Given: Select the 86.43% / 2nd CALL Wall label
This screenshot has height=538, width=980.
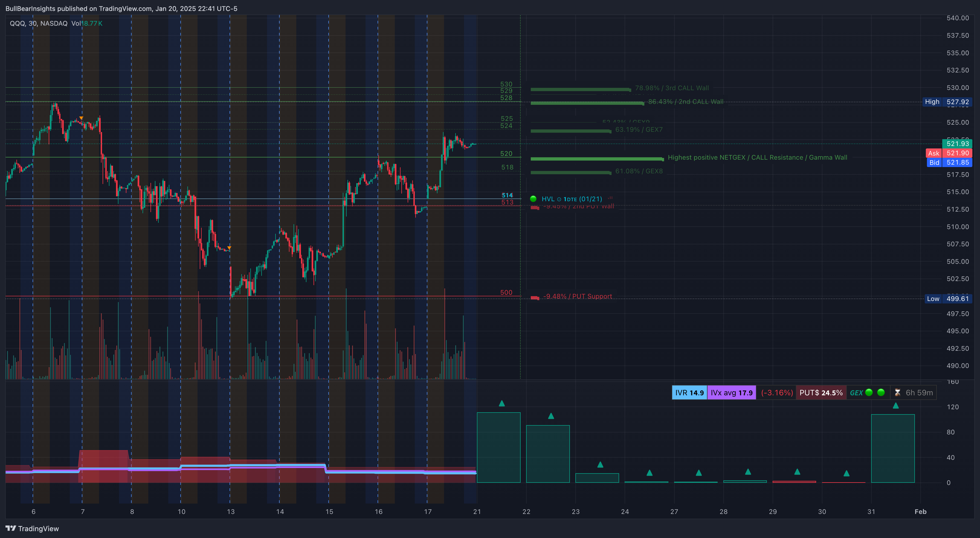Looking at the screenshot, I should [686, 101].
